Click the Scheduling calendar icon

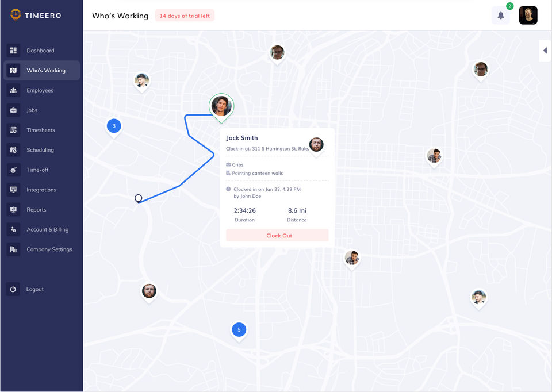13,150
